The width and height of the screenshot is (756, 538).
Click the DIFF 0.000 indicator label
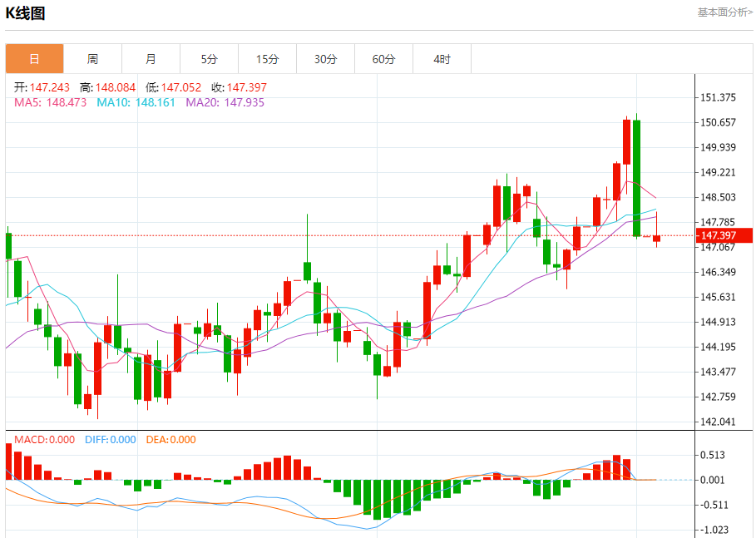[x=111, y=440]
